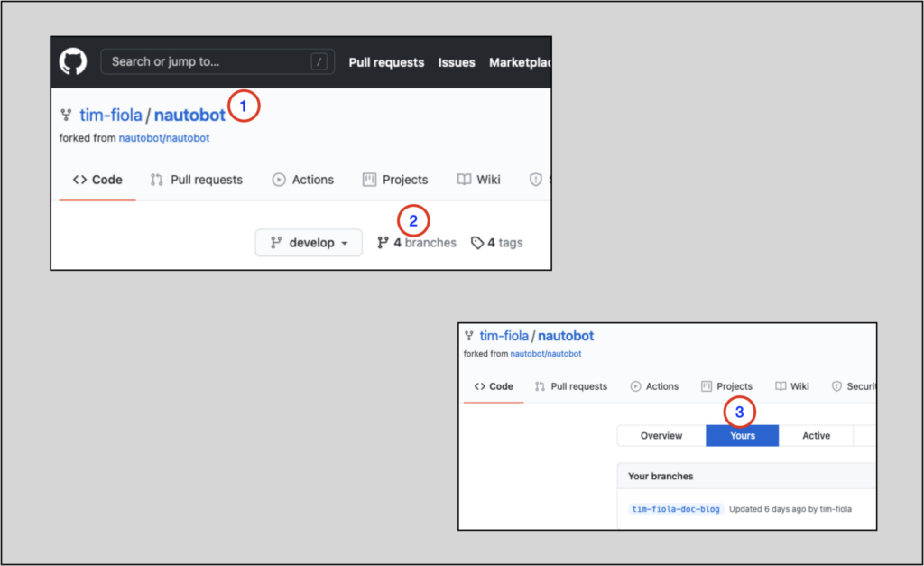Select Projects tab in bottom screenshot

726,386
